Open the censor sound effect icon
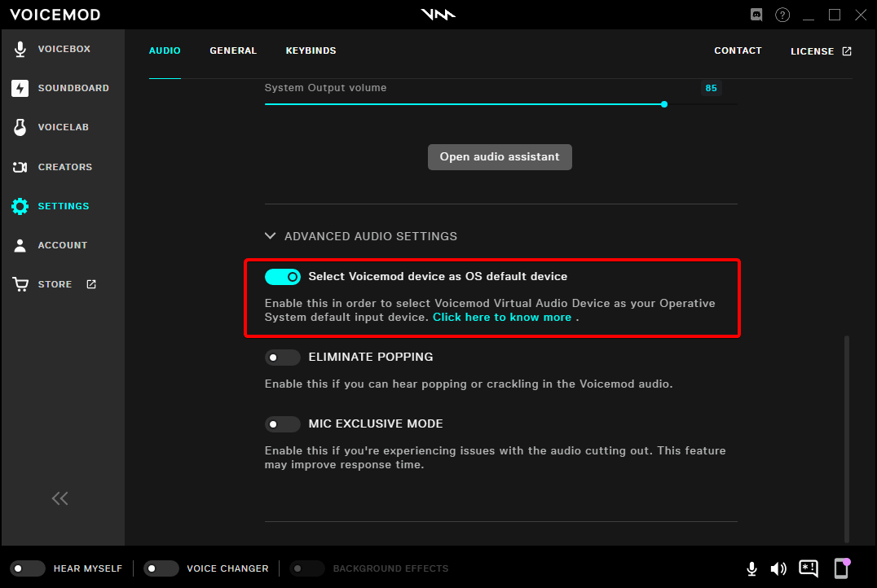 (808, 568)
